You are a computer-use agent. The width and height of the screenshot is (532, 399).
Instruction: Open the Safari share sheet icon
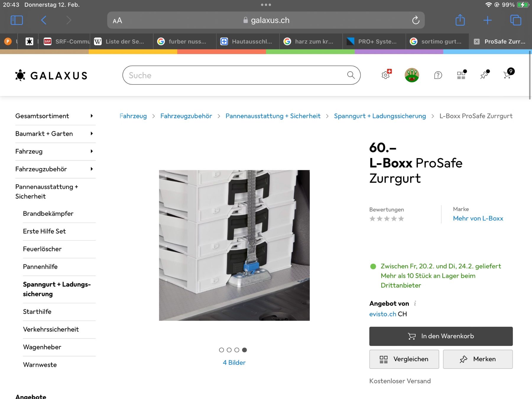click(460, 20)
